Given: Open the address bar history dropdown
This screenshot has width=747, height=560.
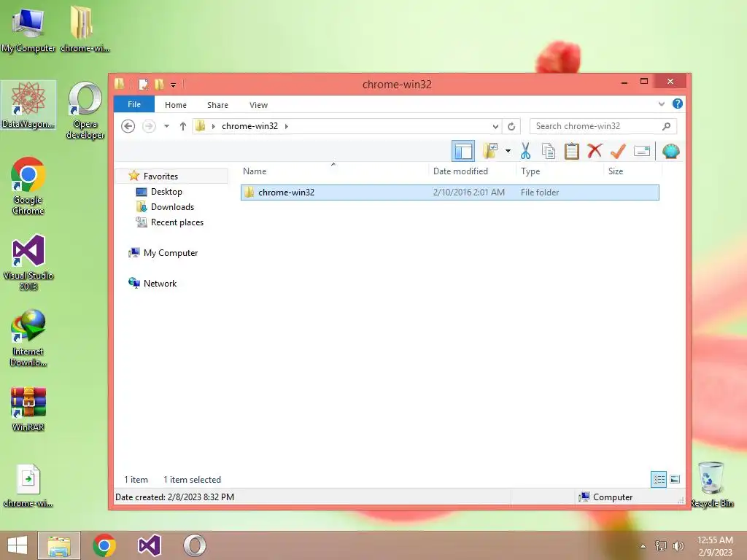Looking at the screenshot, I should 495,126.
